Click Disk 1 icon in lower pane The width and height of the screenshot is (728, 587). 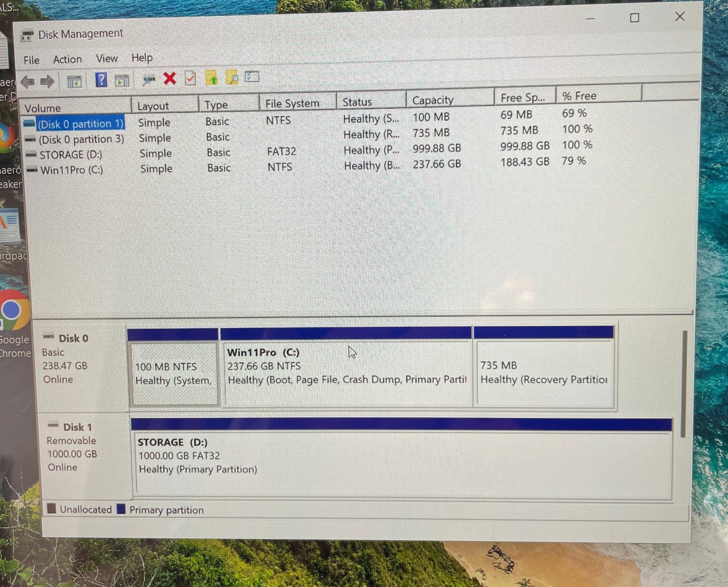point(53,426)
